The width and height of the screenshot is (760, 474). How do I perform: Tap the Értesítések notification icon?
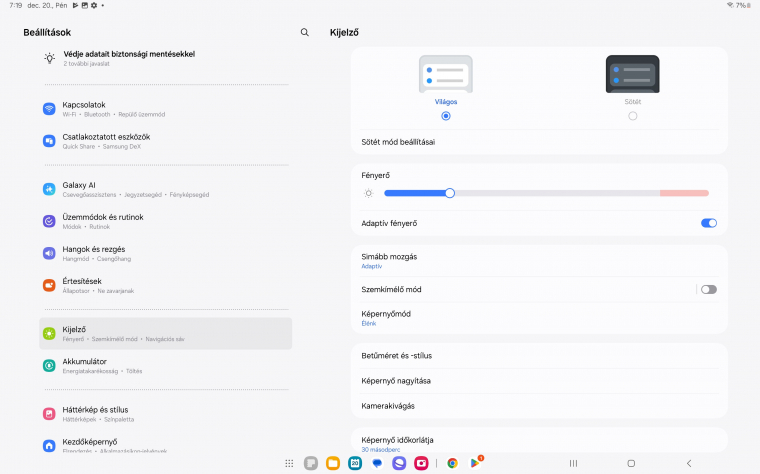pyautogui.click(x=49, y=285)
